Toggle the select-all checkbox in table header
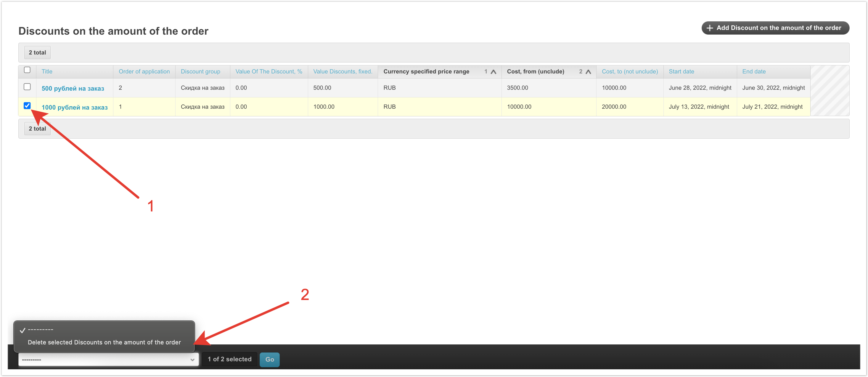Screen dimensions: 868x377 point(27,70)
